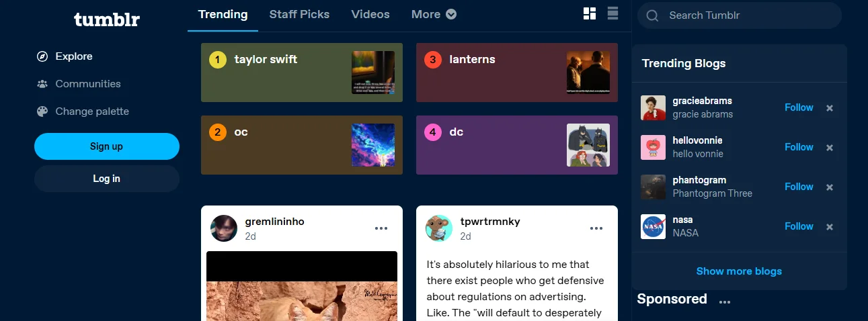Click the number 3 trending badge

tap(433, 60)
